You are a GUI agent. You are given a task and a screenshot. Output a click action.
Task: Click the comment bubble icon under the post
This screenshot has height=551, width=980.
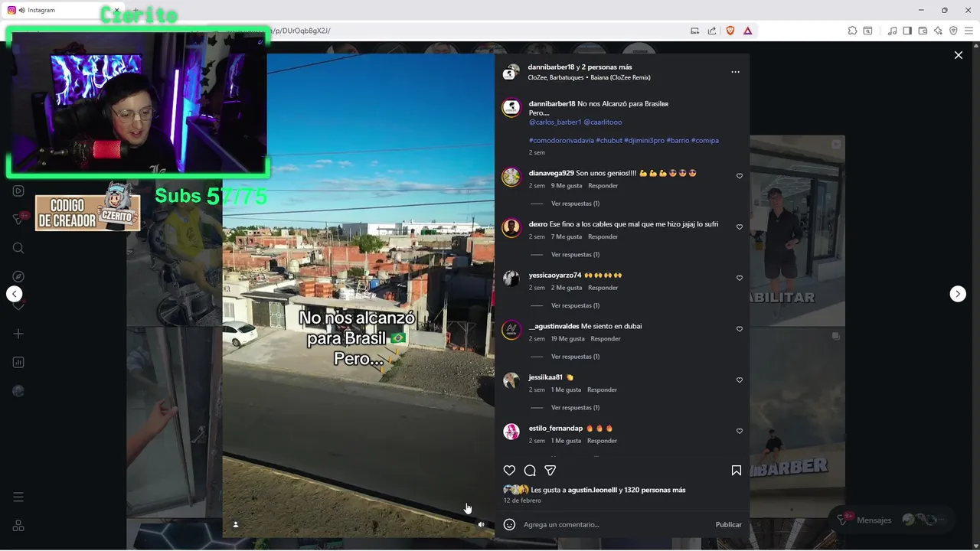(x=530, y=471)
